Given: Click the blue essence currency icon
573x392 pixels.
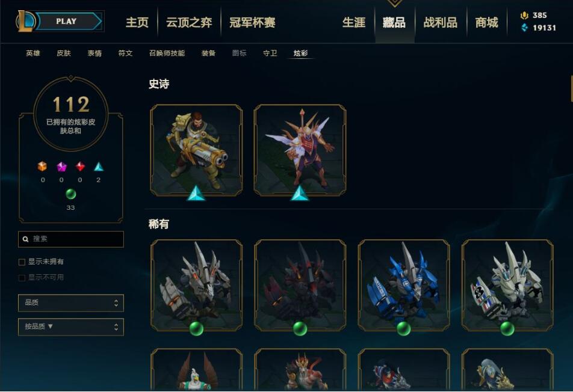Looking at the screenshot, I should [x=524, y=28].
